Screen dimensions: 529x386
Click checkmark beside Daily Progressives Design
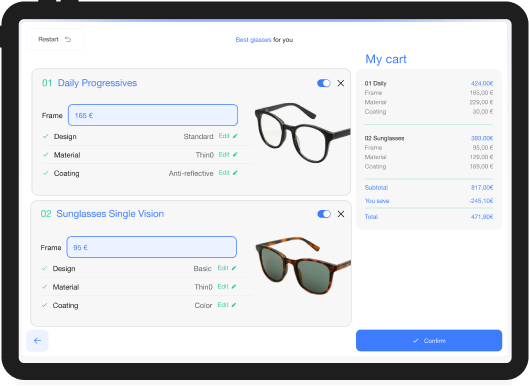(46, 136)
